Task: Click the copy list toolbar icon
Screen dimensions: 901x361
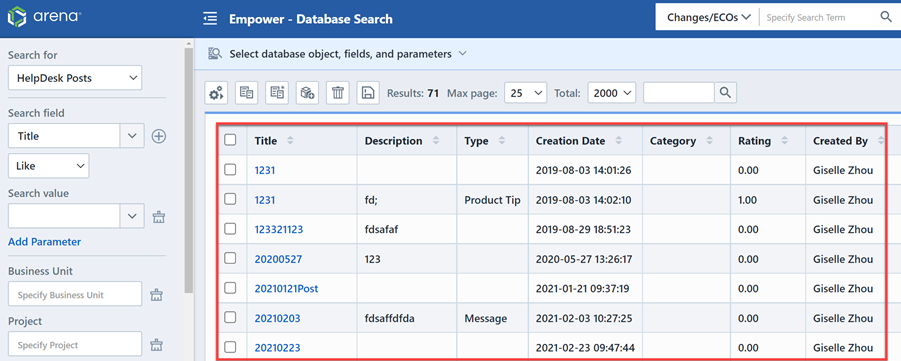Action: click(x=247, y=93)
